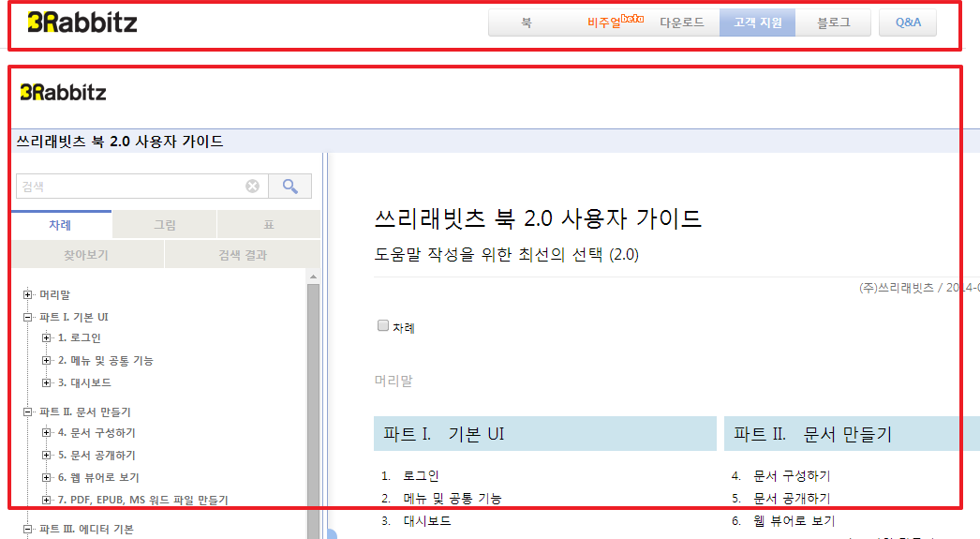Collapse the 파트 I. 기본 UI node
Image resolution: width=980 pixels, height=539 pixels.
[x=27, y=317]
